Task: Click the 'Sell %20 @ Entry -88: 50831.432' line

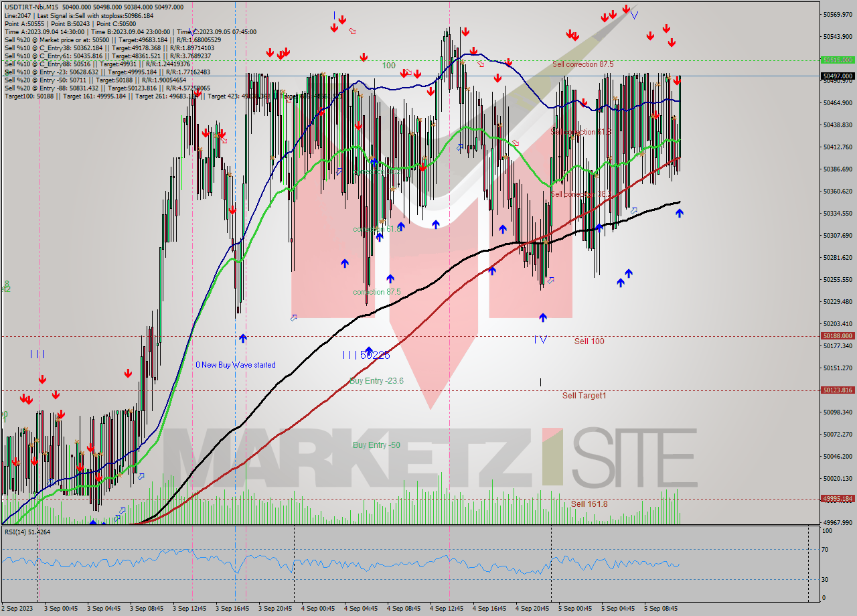Action: coord(107,88)
